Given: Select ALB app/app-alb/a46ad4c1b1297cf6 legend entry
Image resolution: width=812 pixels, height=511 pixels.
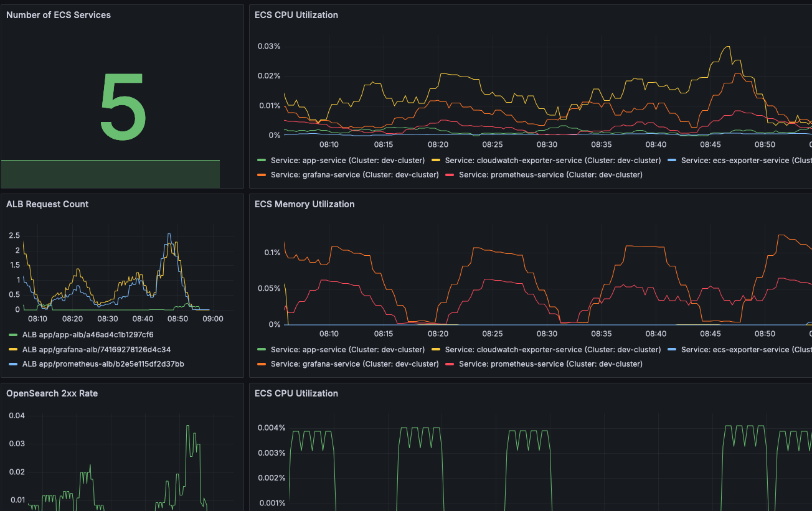Looking at the screenshot, I should pyautogui.click(x=88, y=335).
